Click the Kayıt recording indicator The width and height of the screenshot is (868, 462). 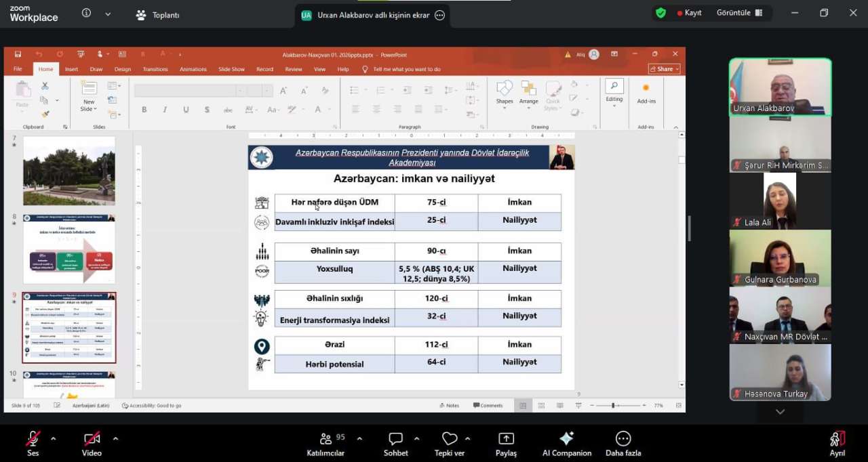pyautogui.click(x=688, y=13)
